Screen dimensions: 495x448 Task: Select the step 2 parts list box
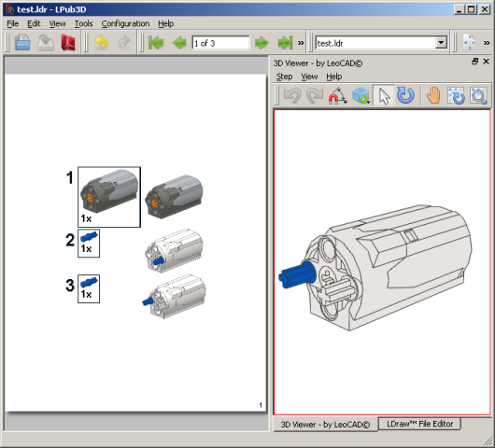pos(89,244)
